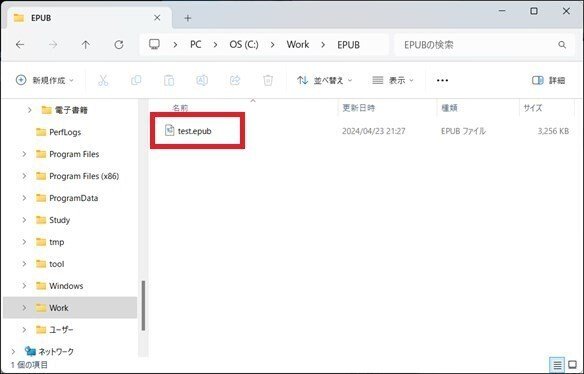584x374 pixels.
Task: Click the Rename icon in toolbar
Action: pyautogui.click(x=202, y=80)
